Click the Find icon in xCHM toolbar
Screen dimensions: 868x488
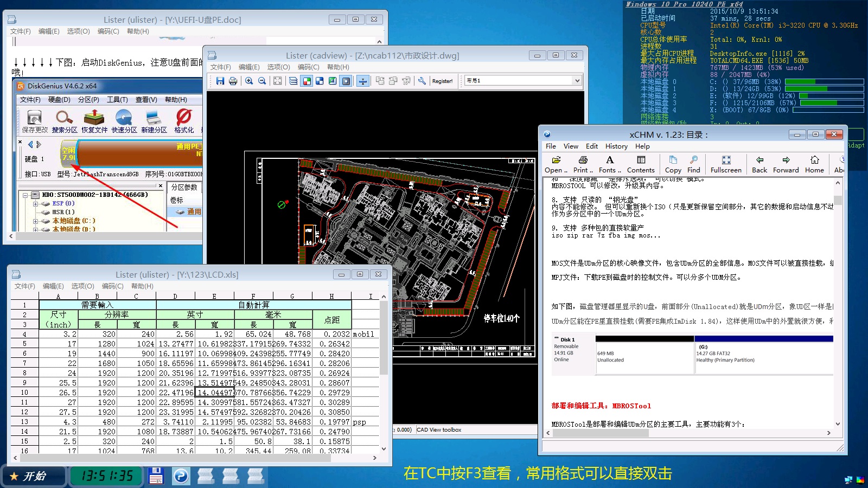[x=694, y=164]
